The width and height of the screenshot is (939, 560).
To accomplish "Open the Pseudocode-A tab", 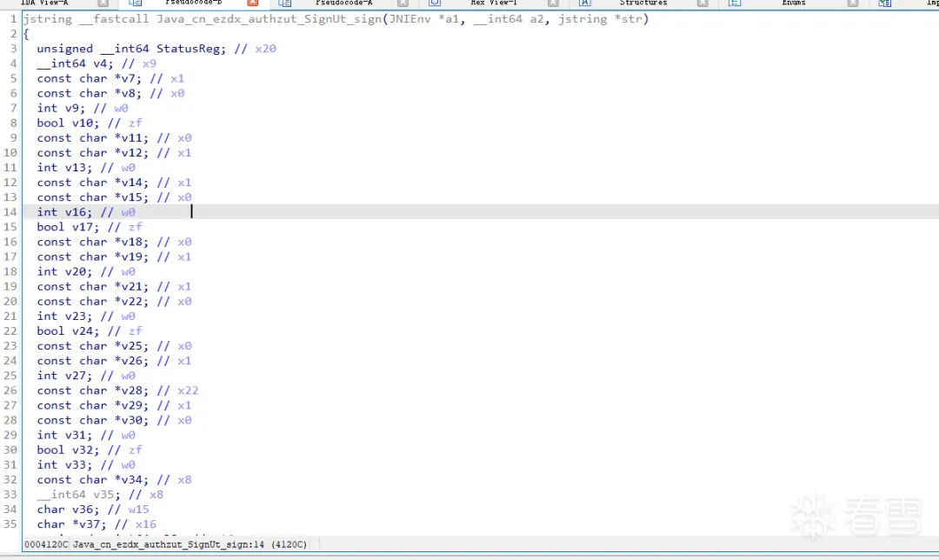I will click(343, 3).
